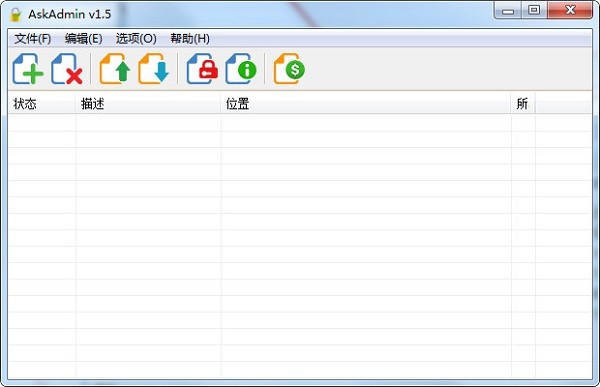Close the AskAdmin window

570,10
